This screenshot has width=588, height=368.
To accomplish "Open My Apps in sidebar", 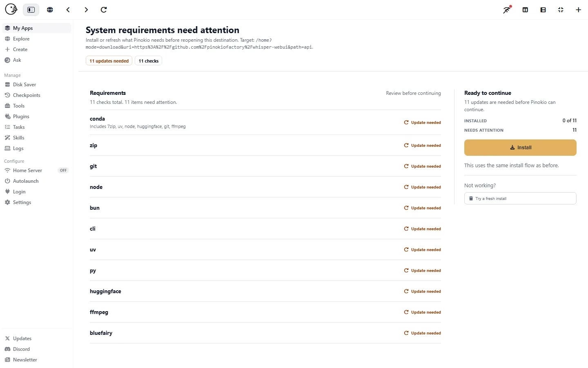I will [36, 28].
